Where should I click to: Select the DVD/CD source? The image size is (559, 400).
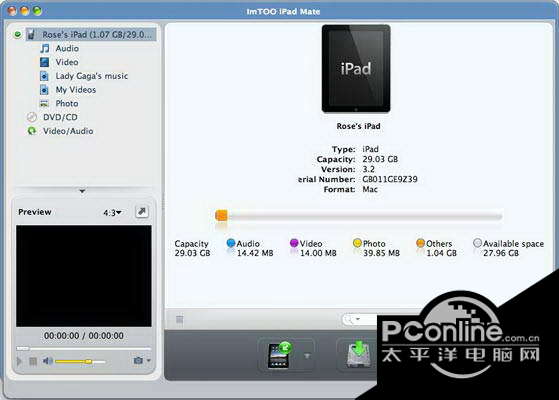click(x=60, y=117)
